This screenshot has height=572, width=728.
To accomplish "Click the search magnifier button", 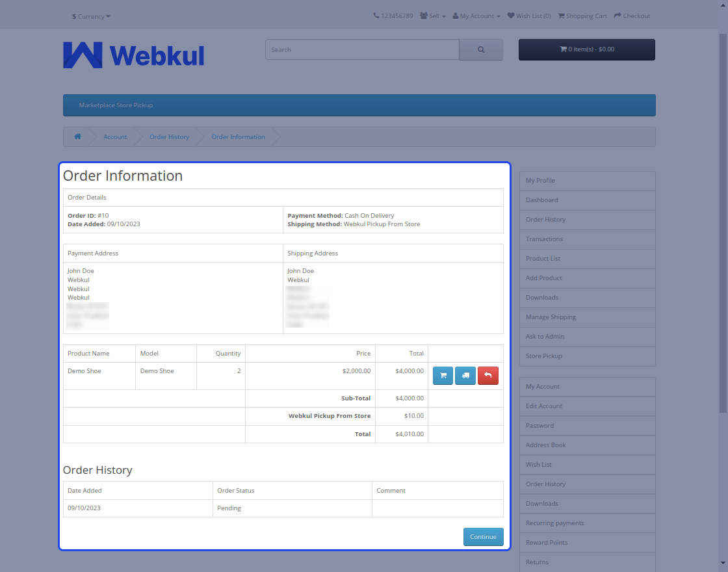I will (481, 49).
